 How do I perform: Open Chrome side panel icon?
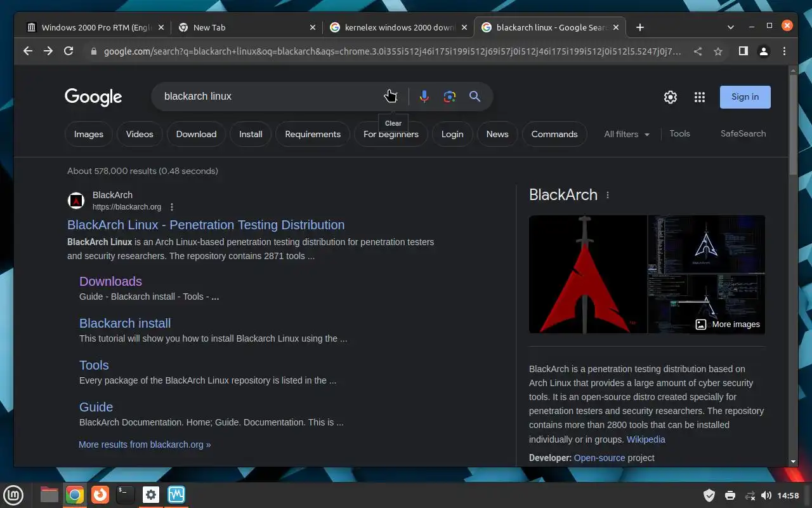(x=743, y=51)
